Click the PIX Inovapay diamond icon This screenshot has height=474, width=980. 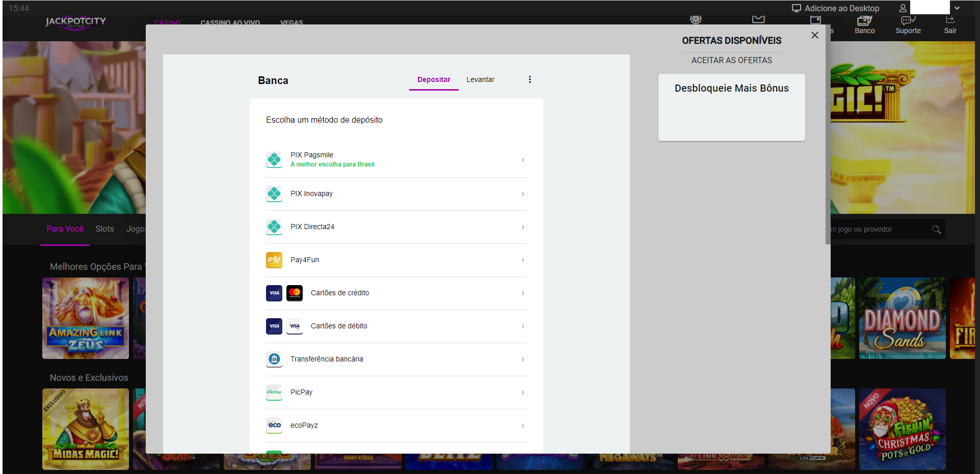274,194
